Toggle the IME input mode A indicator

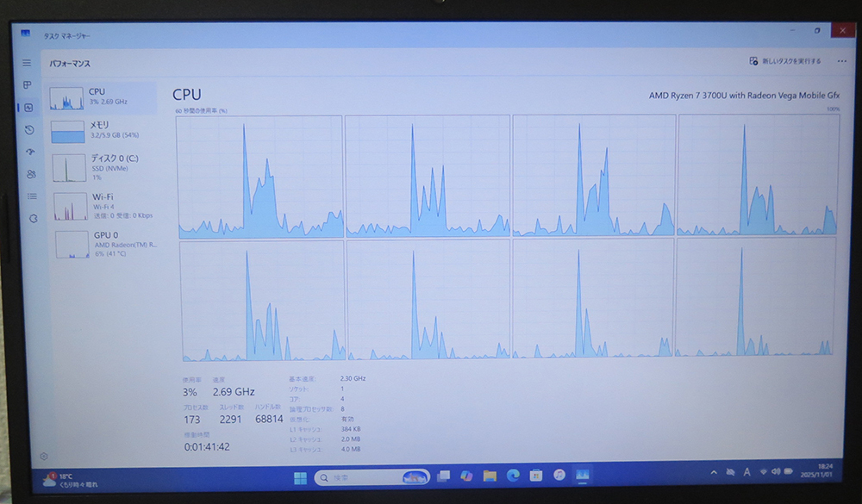(x=746, y=472)
